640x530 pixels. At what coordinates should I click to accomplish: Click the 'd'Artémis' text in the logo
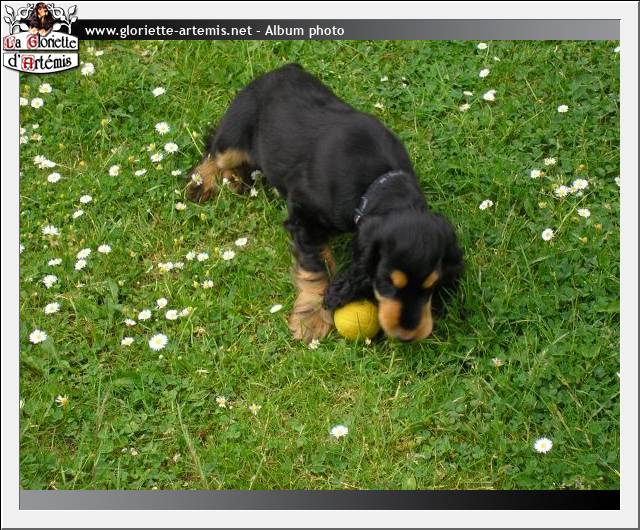(40, 62)
